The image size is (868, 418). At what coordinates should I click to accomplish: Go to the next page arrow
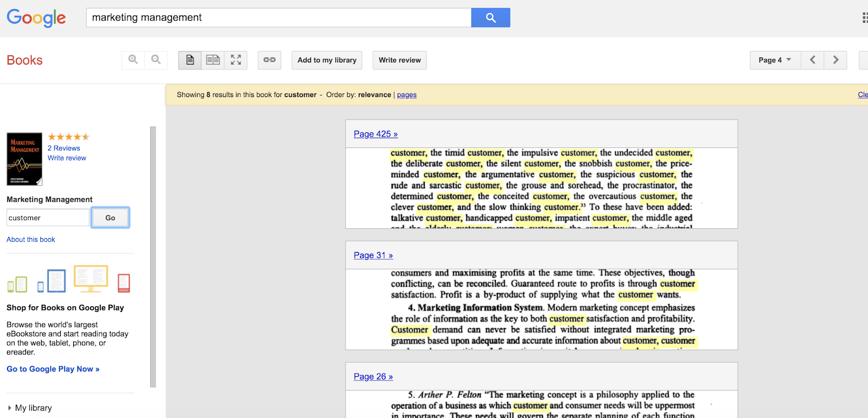[x=835, y=60]
